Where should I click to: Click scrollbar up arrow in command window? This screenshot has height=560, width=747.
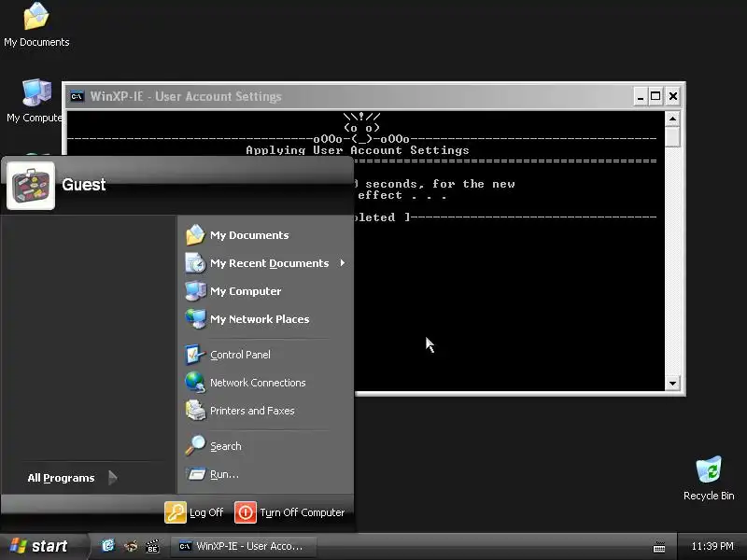672,119
